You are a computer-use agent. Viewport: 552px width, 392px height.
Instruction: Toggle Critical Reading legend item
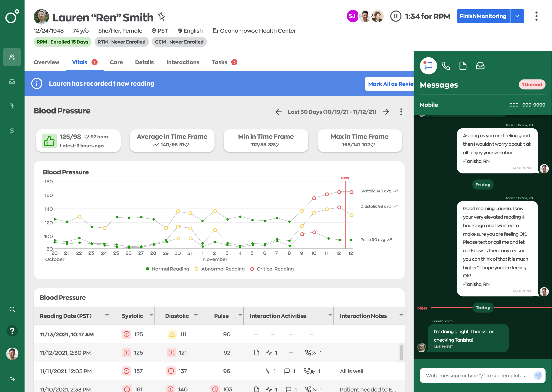tap(272, 269)
